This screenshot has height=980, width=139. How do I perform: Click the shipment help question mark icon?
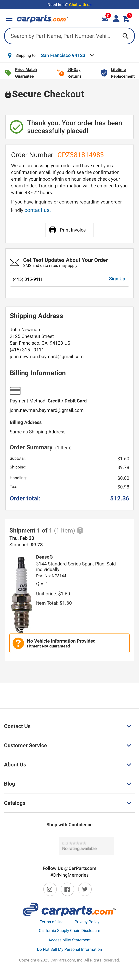point(80,530)
